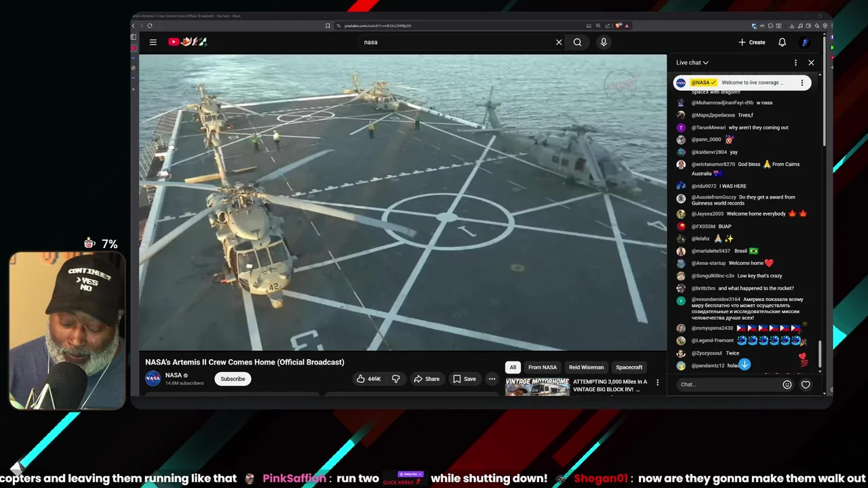Select the 'Reid Wiseman' filter chip
The width and height of the screenshot is (868, 488).
(586, 367)
